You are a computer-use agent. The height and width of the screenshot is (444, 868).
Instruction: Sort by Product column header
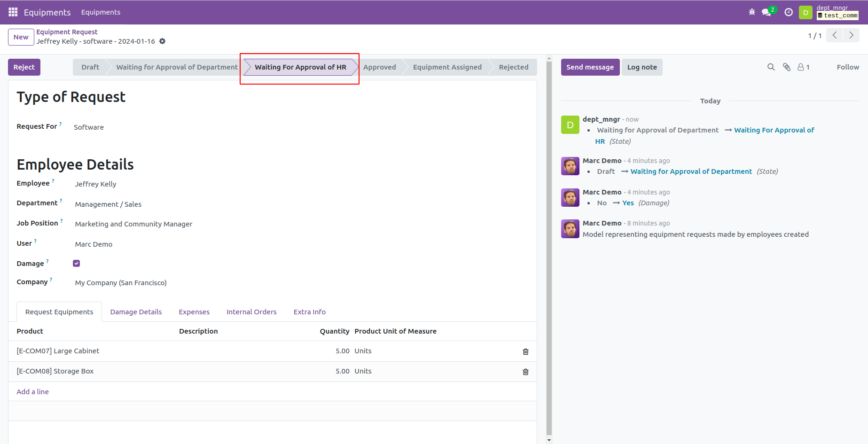[30, 331]
